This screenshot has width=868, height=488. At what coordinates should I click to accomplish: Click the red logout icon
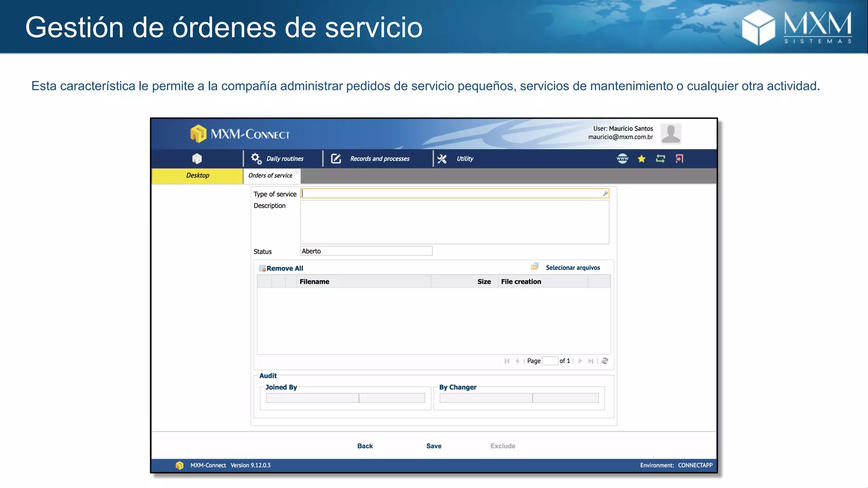(x=679, y=158)
